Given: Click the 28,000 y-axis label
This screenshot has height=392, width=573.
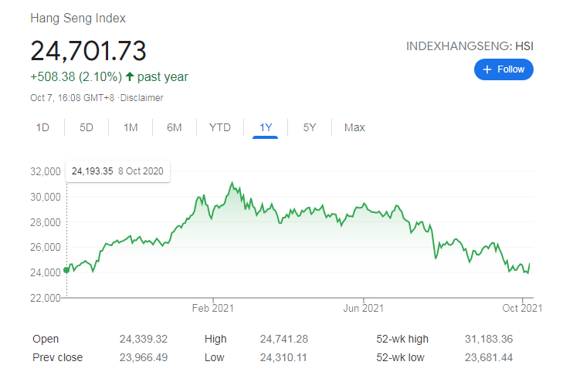Looking at the screenshot, I should point(46,222).
